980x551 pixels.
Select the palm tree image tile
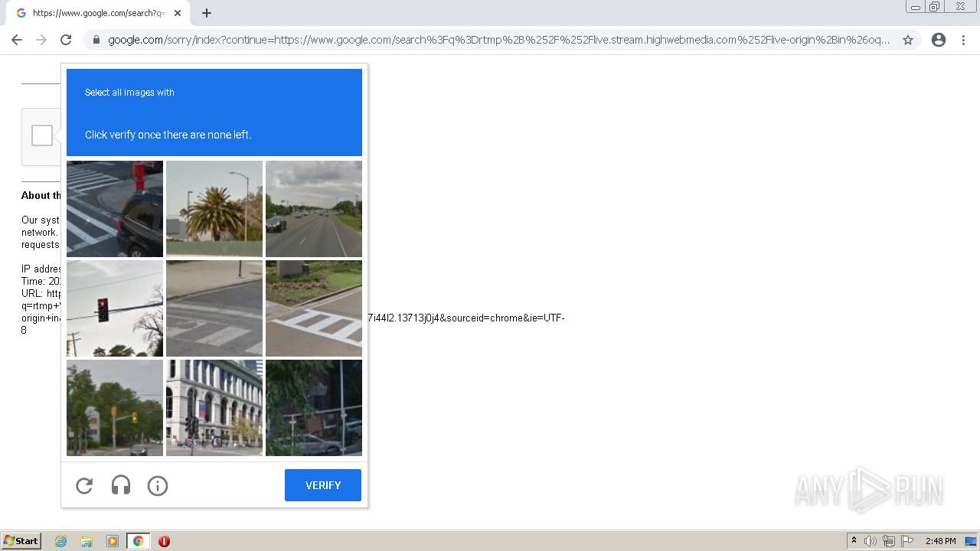coord(214,209)
